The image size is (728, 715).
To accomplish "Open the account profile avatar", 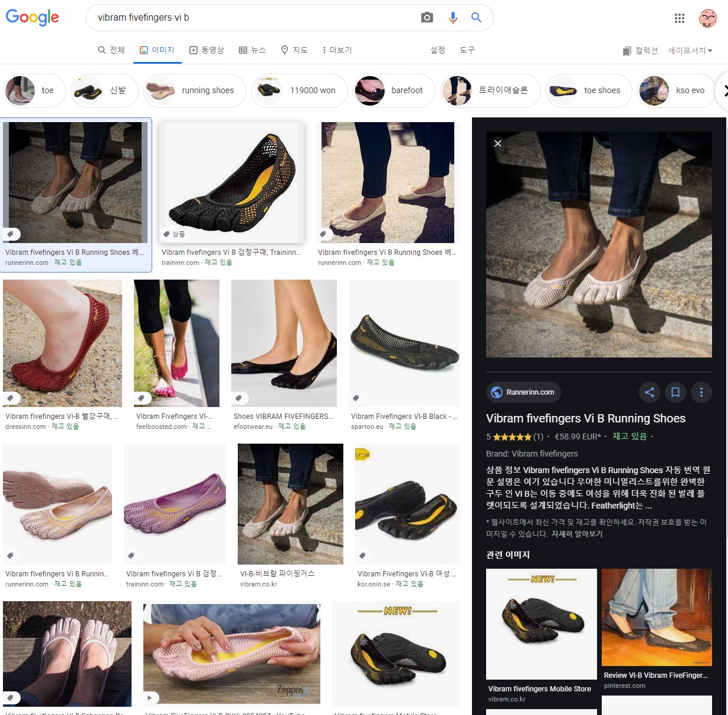I will pyautogui.click(x=707, y=18).
